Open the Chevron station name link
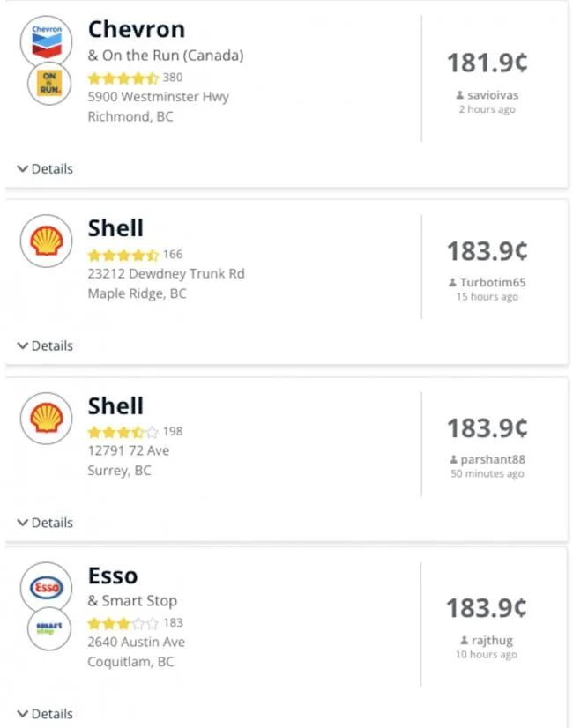 [137, 29]
